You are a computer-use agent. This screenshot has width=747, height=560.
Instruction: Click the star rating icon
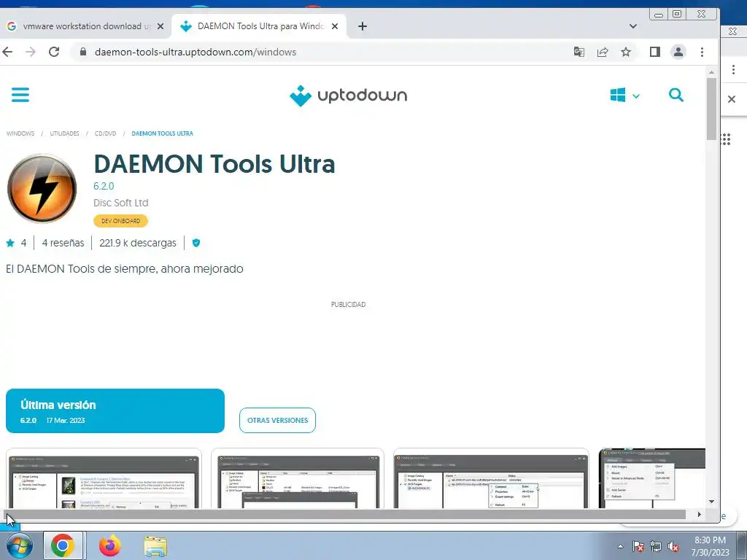[10, 244]
